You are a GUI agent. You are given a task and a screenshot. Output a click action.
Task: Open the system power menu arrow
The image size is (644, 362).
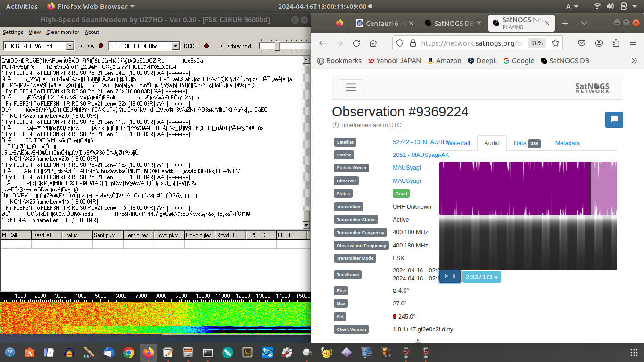pyautogui.click(x=635, y=7)
